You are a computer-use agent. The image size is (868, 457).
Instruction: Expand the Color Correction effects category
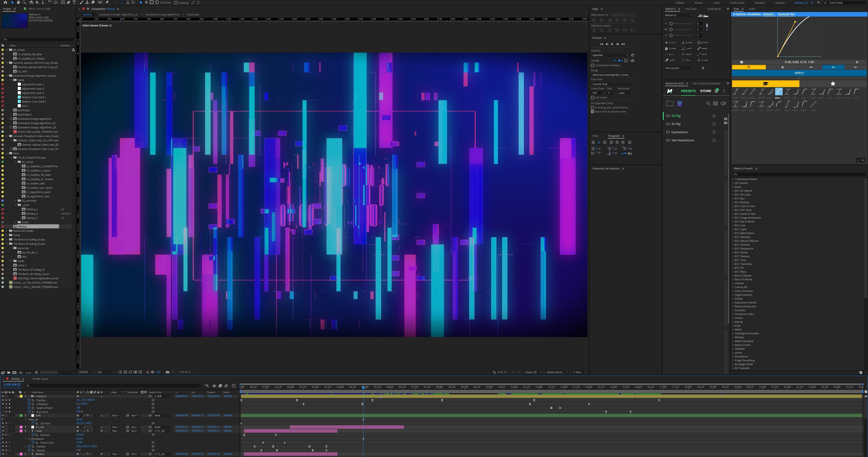point(744,291)
